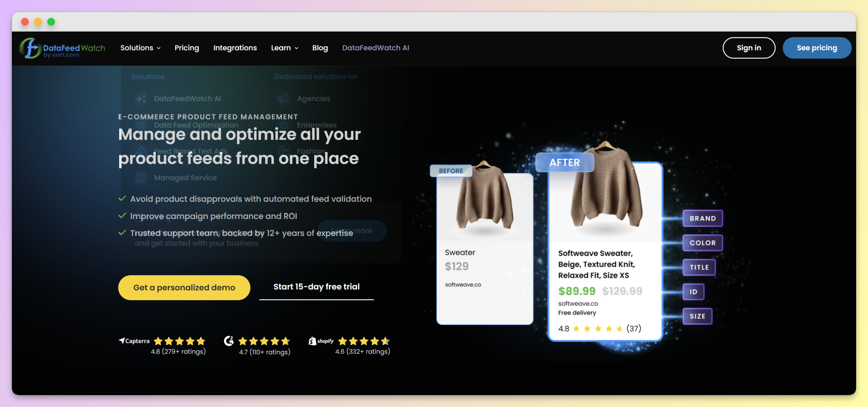Click the checkmark beside feed validation
868x407 pixels.
122,199
